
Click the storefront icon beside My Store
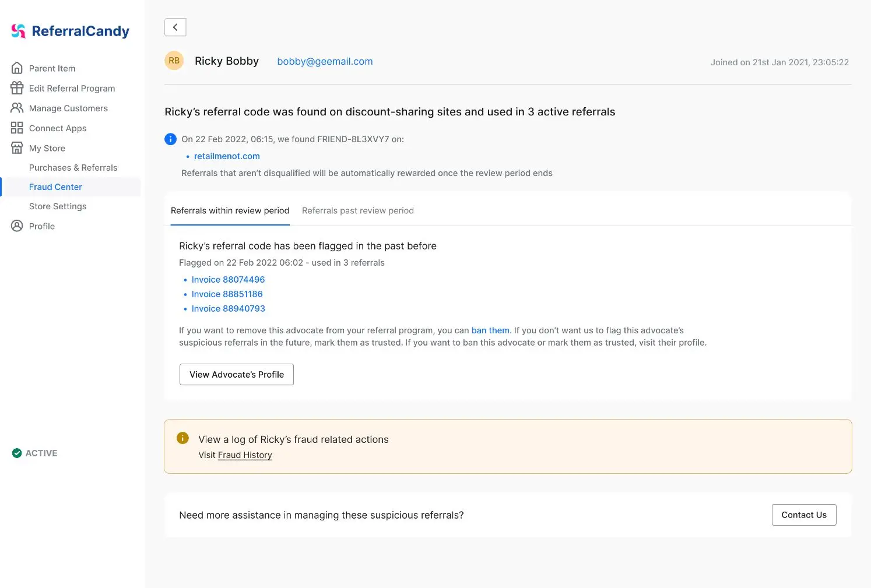pyautogui.click(x=17, y=148)
